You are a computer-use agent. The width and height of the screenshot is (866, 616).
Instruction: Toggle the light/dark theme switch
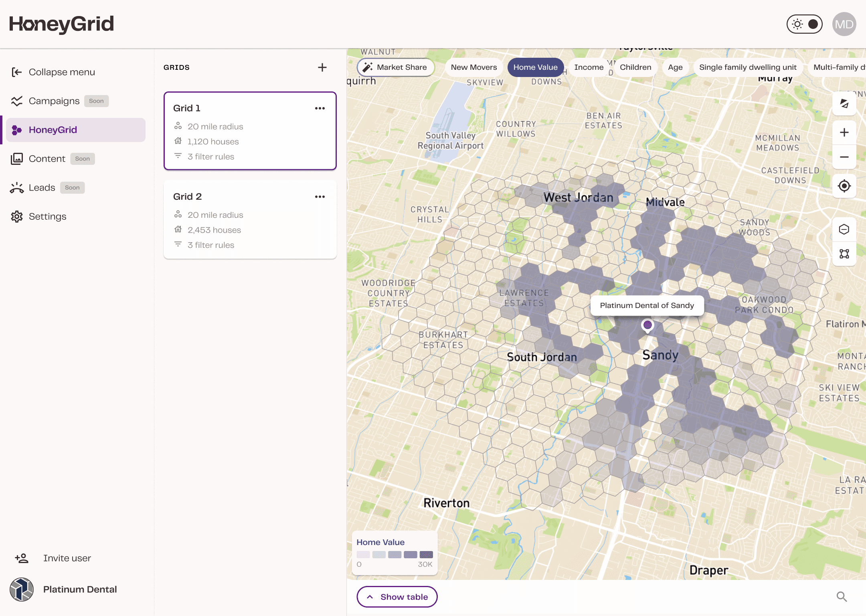point(804,24)
